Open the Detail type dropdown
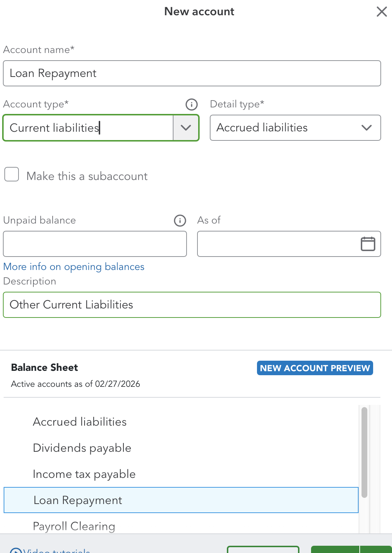The image size is (392, 553). 295,128
